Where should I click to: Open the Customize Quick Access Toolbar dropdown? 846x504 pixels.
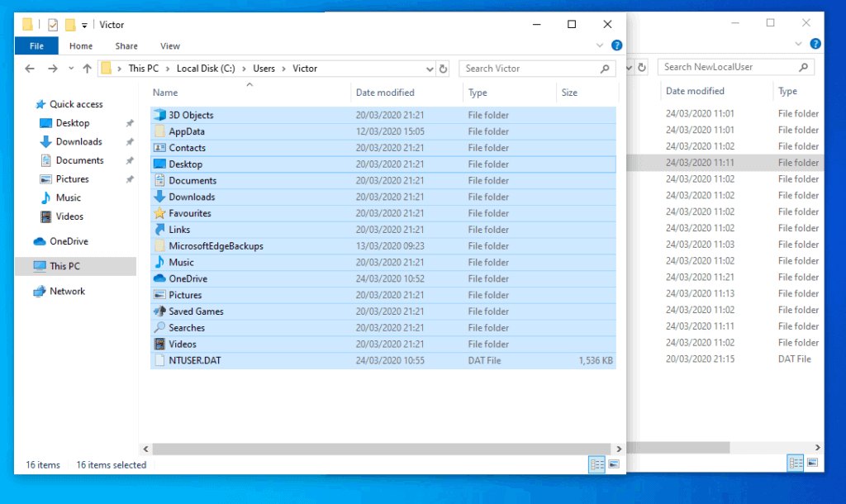(84, 26)
